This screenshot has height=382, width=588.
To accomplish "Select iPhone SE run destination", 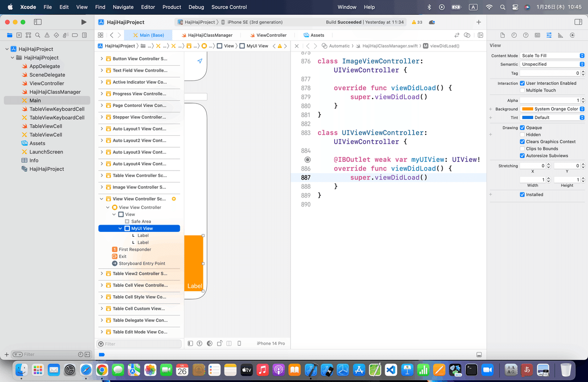I will click(252, 23).
